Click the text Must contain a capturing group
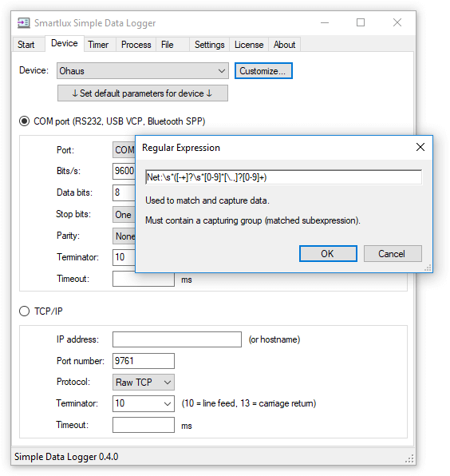 pos(253,220)
